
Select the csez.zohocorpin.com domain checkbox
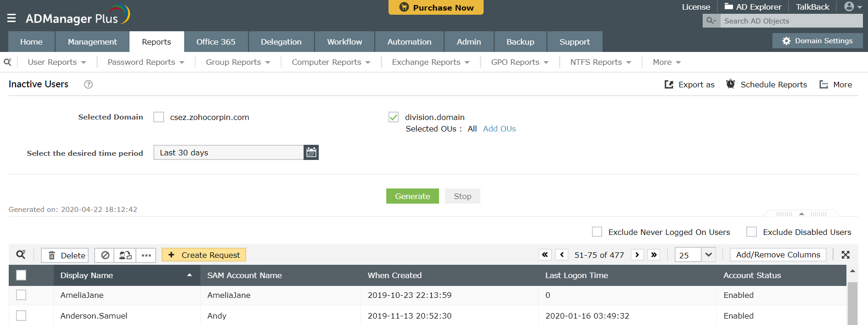coord(158,117)
